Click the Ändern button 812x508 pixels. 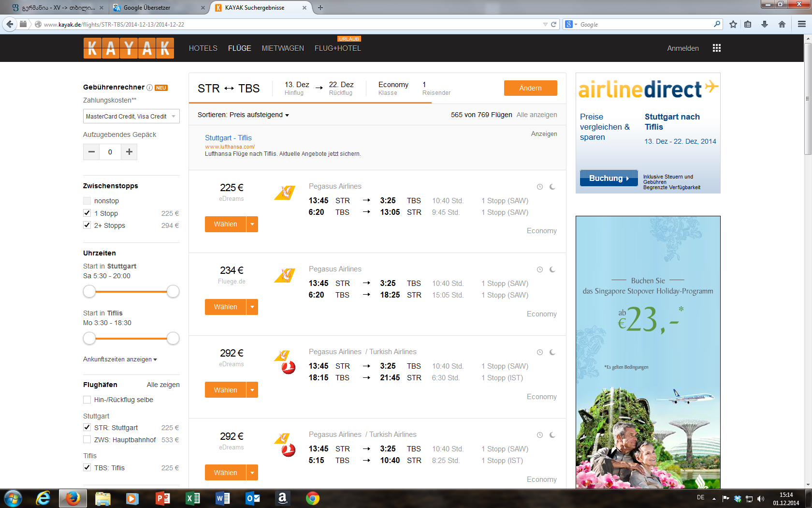point(530,88)
